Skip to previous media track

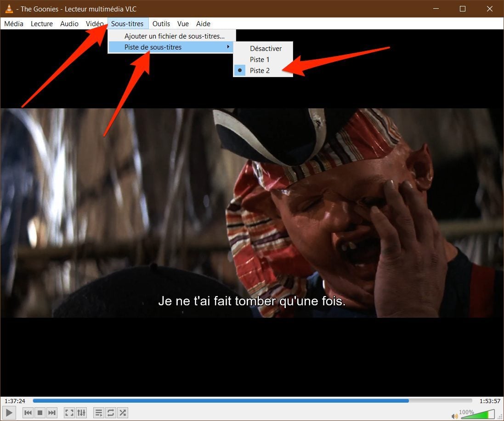pyautogui.click(x=28, y=413)
